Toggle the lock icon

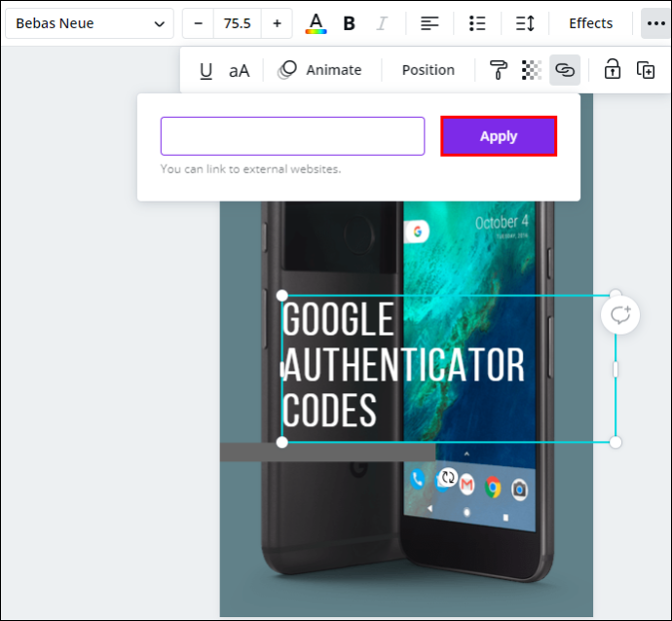(613, 69)
